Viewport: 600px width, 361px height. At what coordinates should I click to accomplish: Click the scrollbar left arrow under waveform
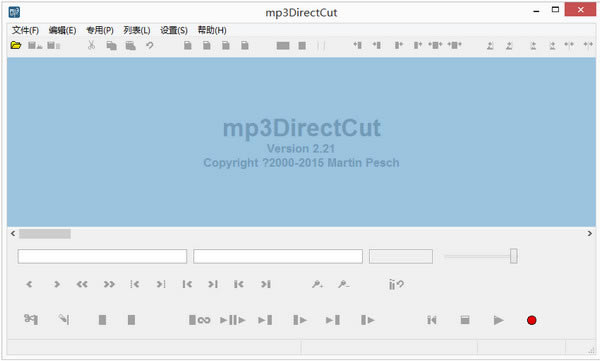(13, 234)
